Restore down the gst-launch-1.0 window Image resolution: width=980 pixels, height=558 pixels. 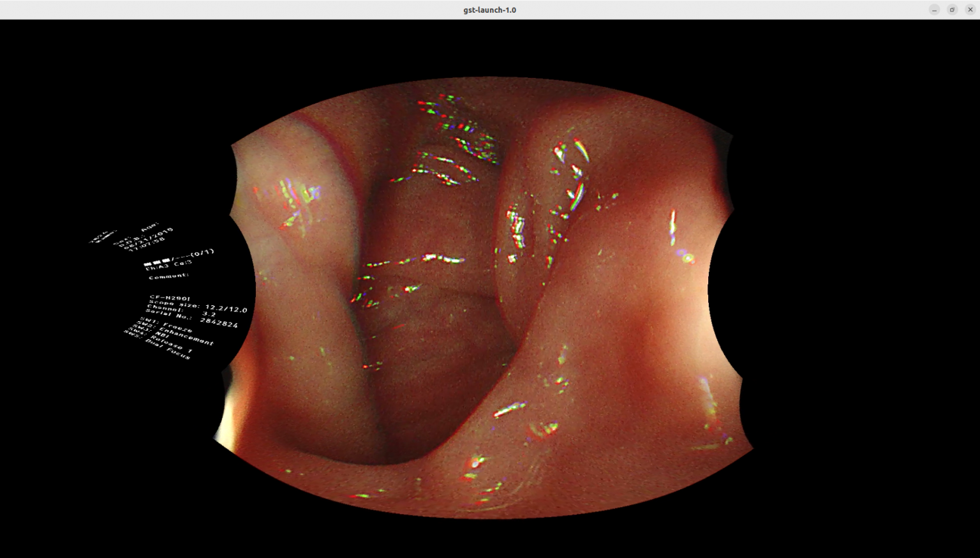952,10
